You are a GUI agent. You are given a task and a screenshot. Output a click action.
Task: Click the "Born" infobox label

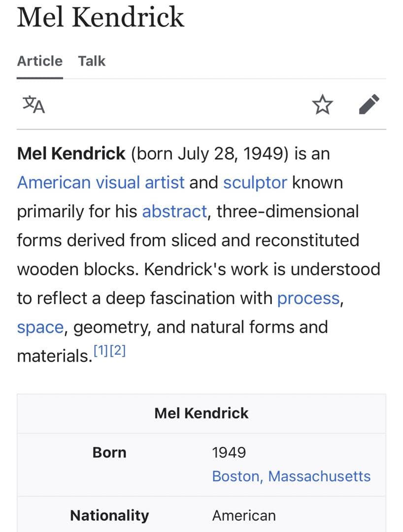[109, 452]
